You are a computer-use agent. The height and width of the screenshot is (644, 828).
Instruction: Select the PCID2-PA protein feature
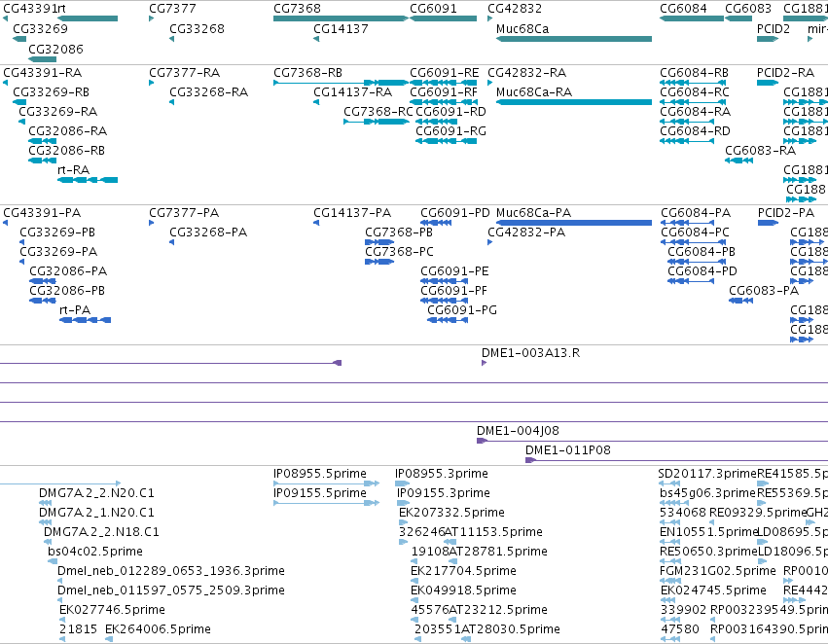tap(768, 223)
